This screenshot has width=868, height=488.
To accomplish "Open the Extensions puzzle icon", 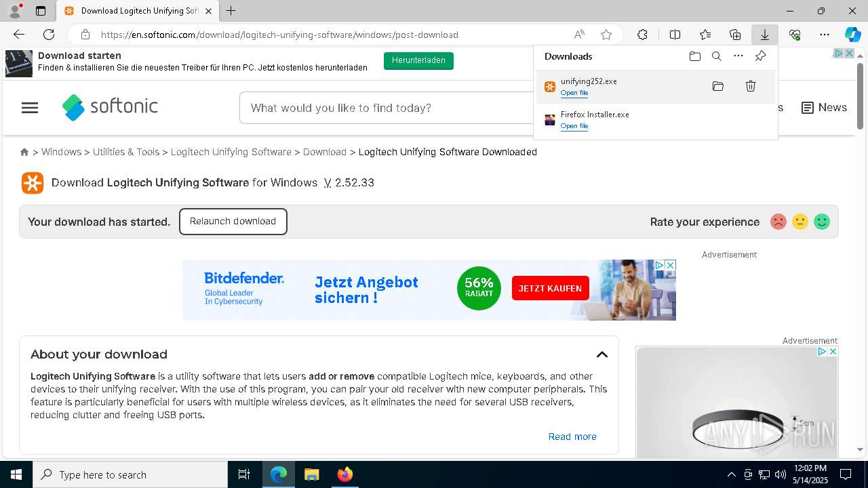I will (642, 35).
